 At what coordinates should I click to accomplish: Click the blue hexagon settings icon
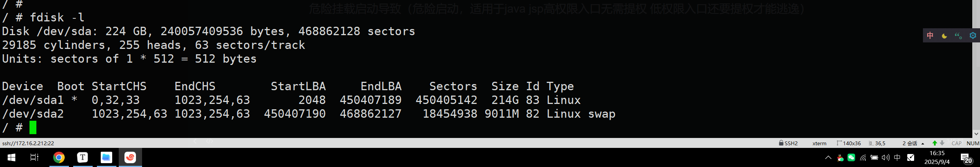(x=973, y=36)
